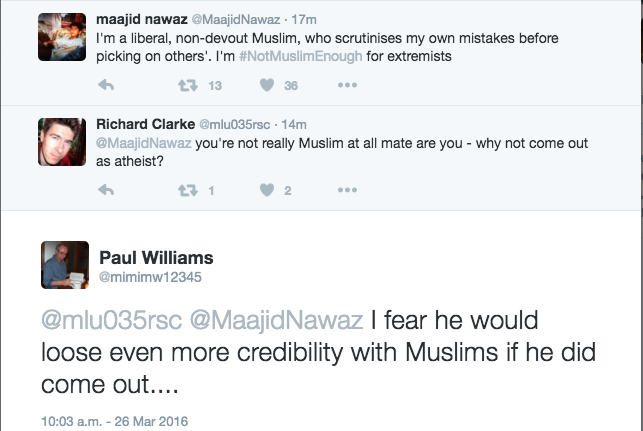Viewport: 643px width, 431px height.
Task: Reply to maajid nawaz's tweet
Action: click(105, 85)
